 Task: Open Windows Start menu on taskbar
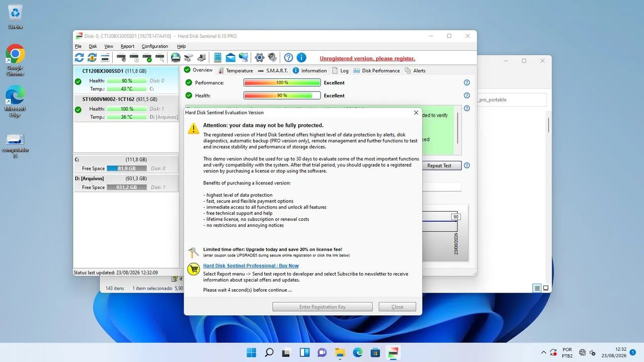coord(251,352)
